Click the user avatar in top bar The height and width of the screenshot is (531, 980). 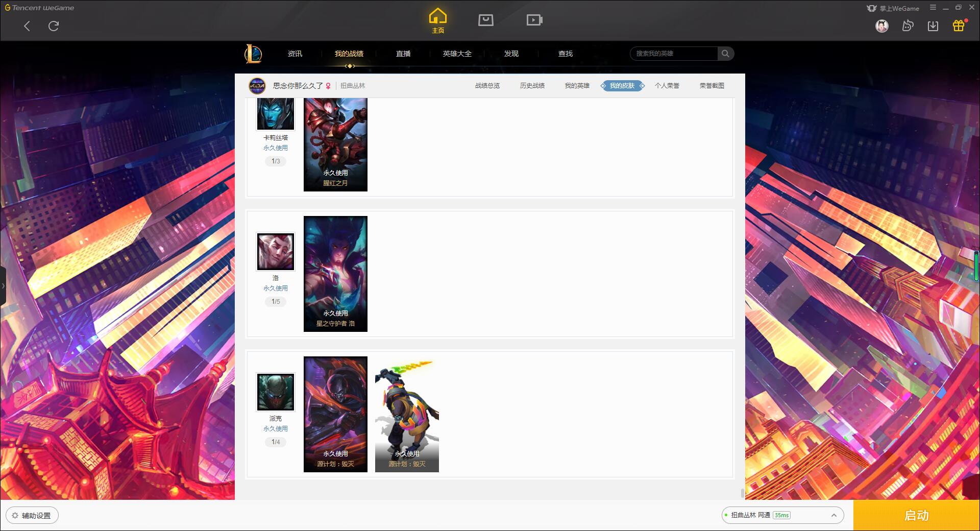881,26
